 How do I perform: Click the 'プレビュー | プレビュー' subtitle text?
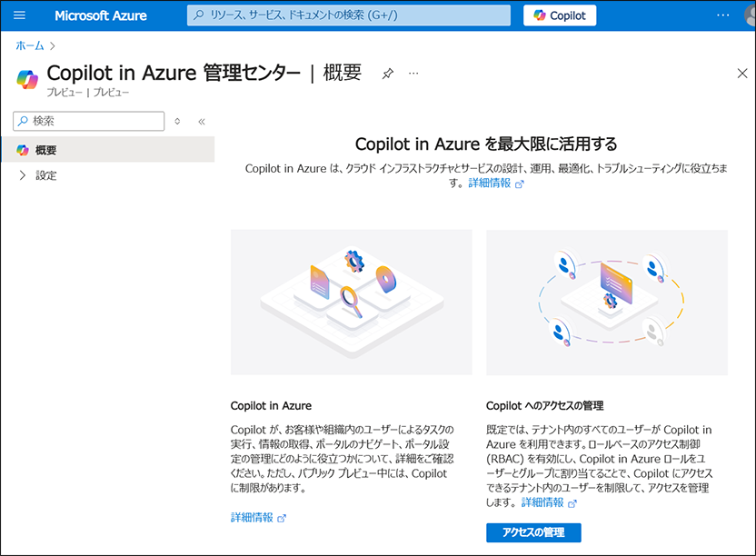(x=88, y=93)
